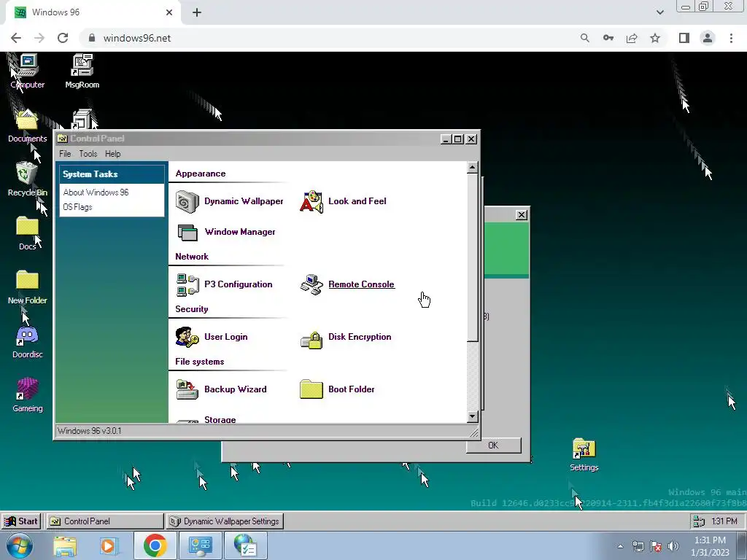Click the Backup Wizard label
747x560 pixels.
(236, 389)
